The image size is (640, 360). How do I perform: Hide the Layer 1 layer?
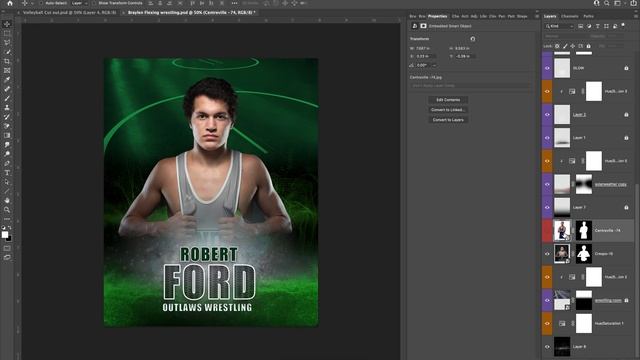click(x=547, y=138)
